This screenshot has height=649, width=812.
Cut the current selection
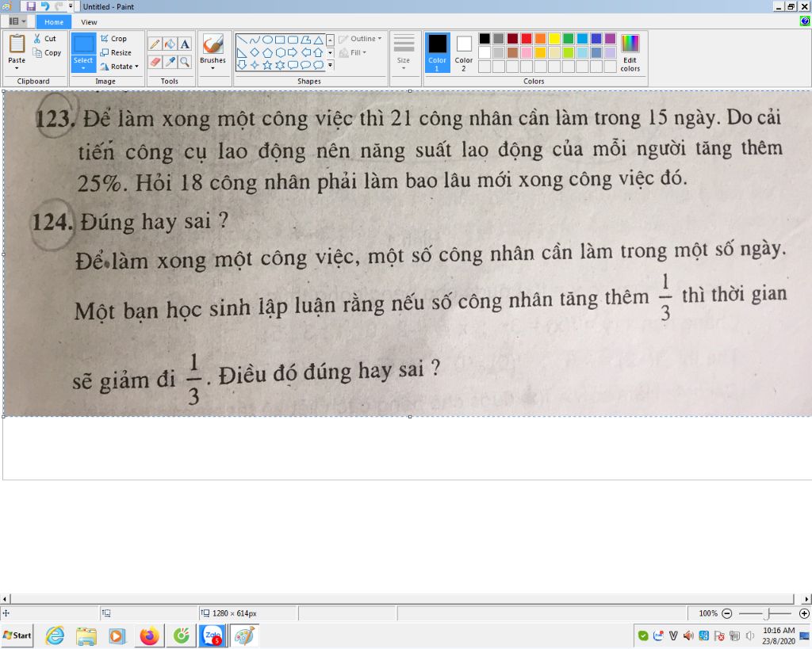[x=44, y=38]
